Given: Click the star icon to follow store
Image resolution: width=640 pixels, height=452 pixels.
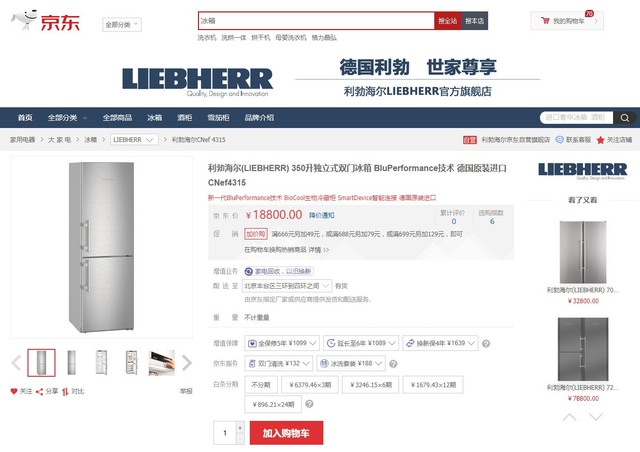Looking at the screenshot, I should [600, 140].
